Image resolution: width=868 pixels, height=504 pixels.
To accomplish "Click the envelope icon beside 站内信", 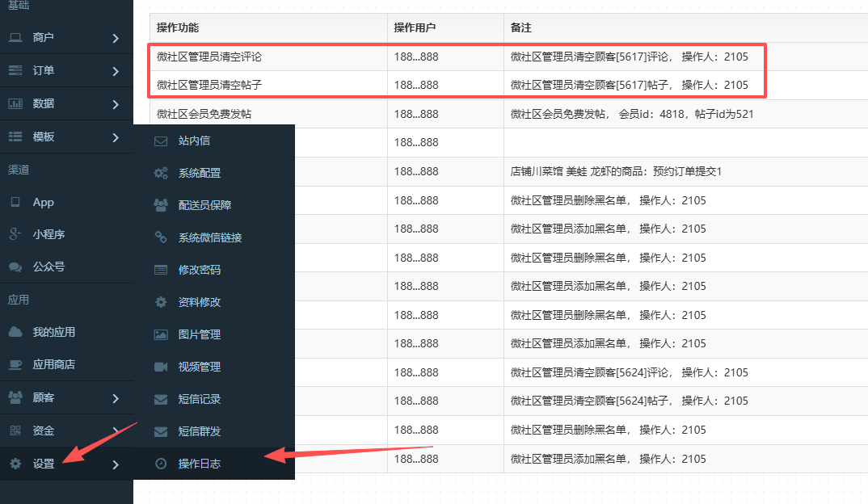I will 161,141.
